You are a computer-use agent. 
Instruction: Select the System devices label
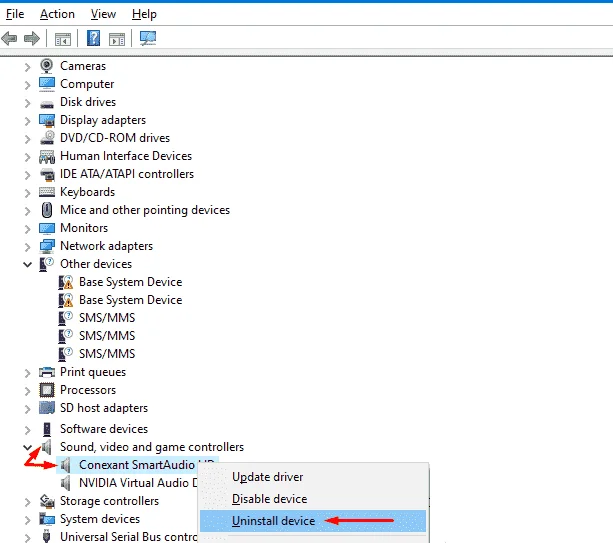100,519
